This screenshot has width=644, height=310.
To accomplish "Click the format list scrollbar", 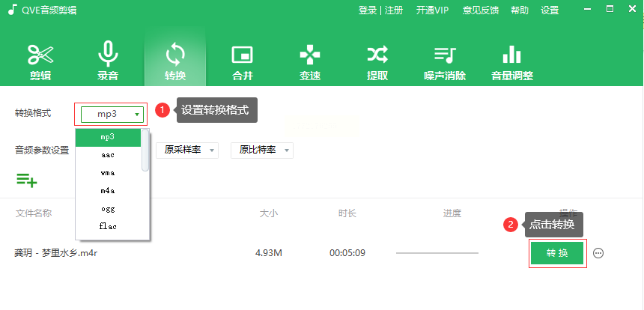I will tap(145, 150).
